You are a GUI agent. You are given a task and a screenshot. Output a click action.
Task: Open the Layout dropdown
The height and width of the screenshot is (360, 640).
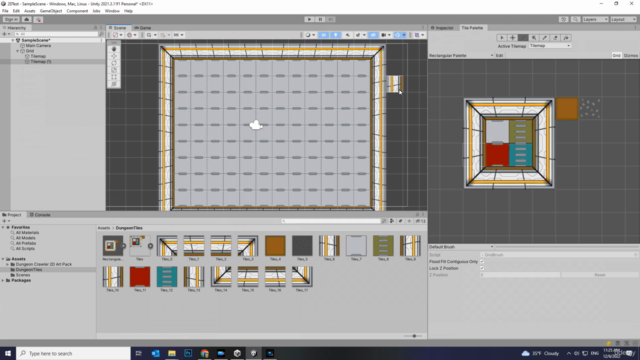(623, 19)
